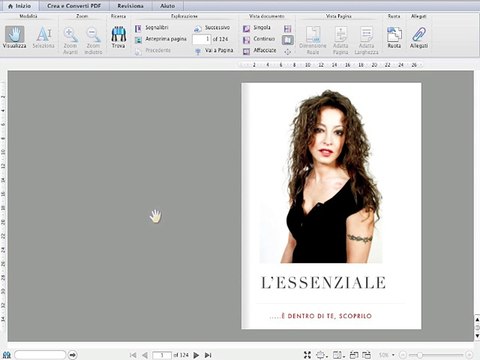Click Adatta Larghezza fit width
The width and height of the screenshot is (480, 360).
[x=366, y=40]
